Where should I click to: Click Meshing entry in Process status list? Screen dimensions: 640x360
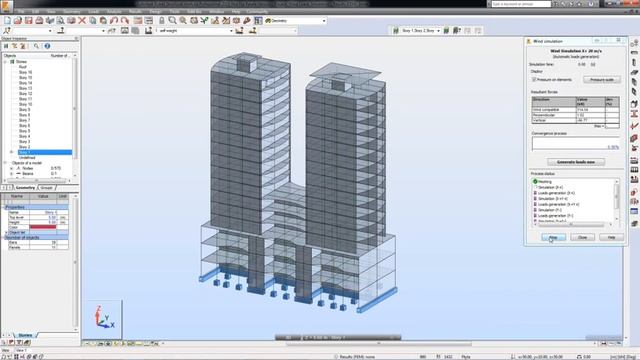click(x=544, y=182)
